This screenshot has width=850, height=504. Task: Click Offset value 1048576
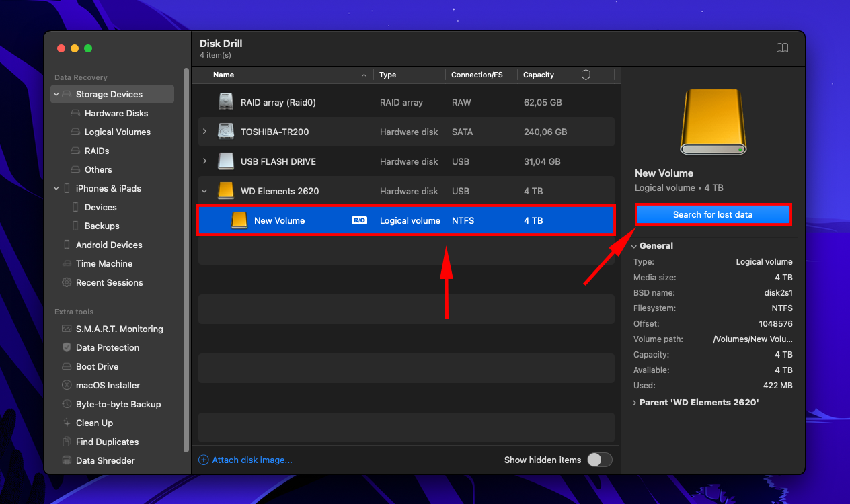[776, 324]
